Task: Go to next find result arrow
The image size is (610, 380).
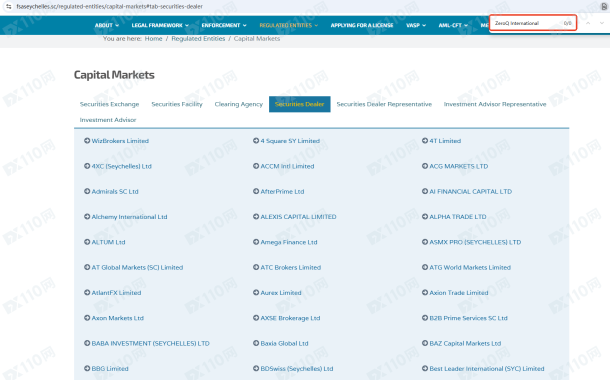Action: coord(602,23)
